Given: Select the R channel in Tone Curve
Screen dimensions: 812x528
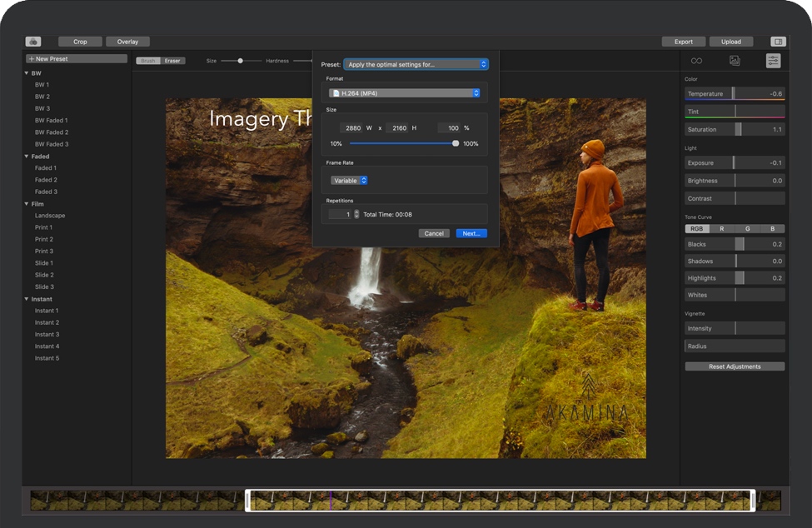Looking at the screenshot, I should 721,228.
